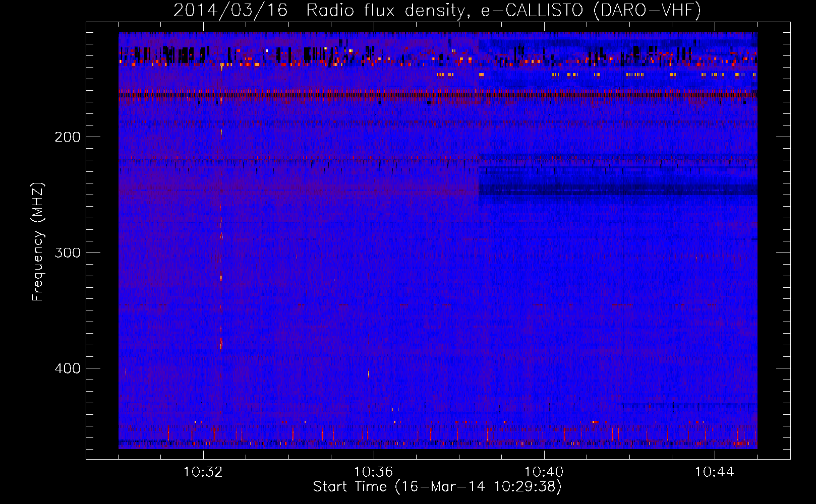Click the 10:40 time tick label

[544, 472]
